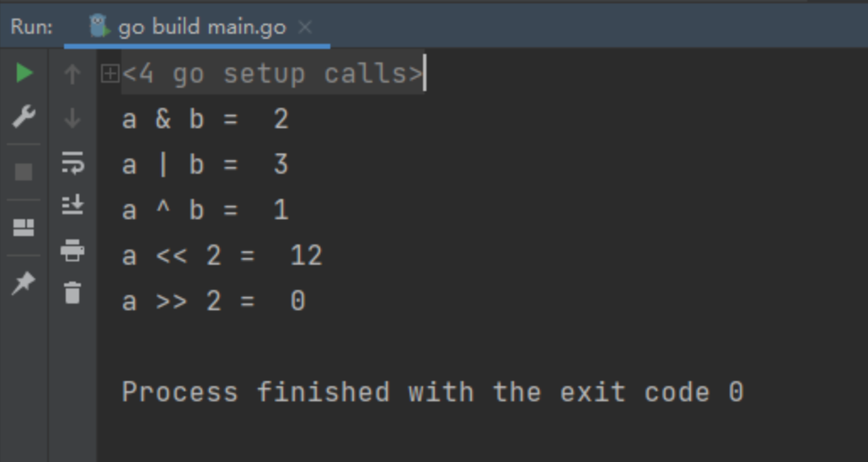Click the 'a << 2 = 12' output line
This screenshot has width=868, height=462.
click(x=222, y=255)
